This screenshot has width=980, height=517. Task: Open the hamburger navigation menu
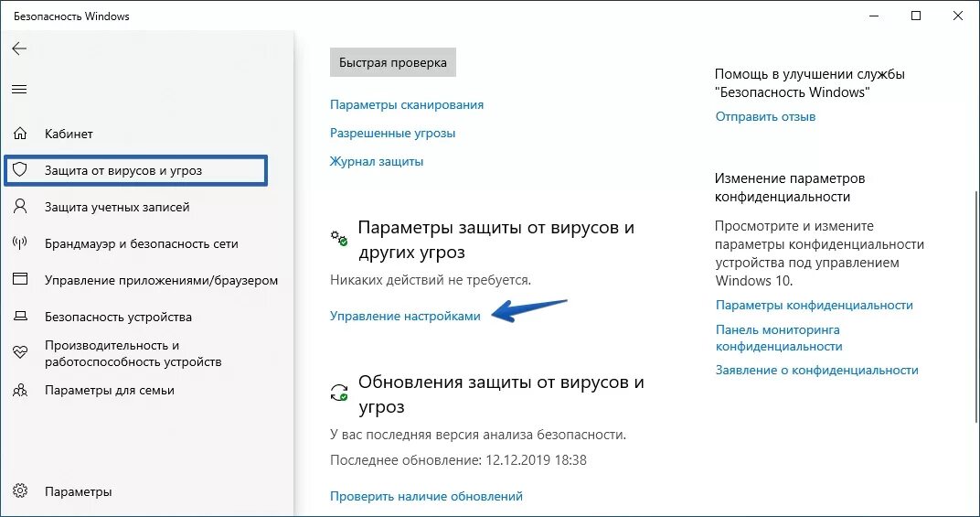point(19,90)
